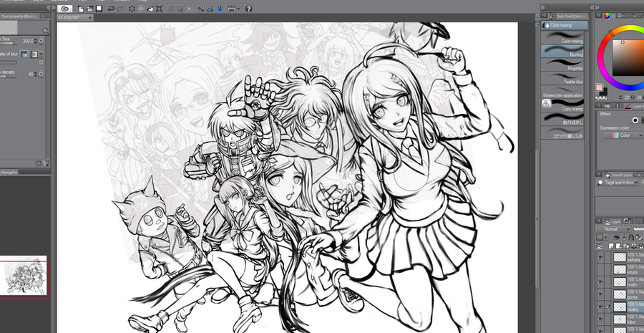
Task: Select the Color mixing tool group tab
Action: (565, 25)
